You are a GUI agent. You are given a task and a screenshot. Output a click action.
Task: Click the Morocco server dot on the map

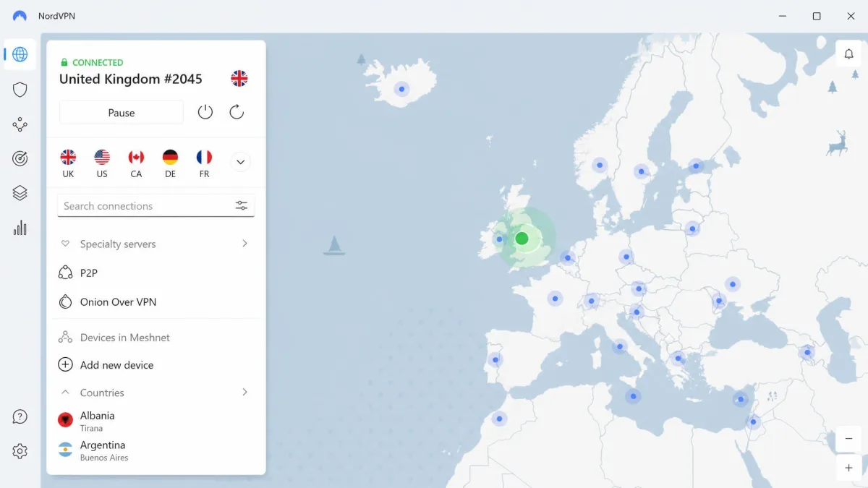click(499, 418)
